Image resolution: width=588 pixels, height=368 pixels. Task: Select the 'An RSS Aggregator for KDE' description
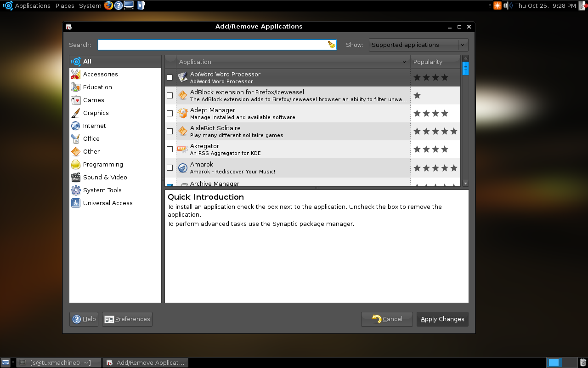coord(225,153)
